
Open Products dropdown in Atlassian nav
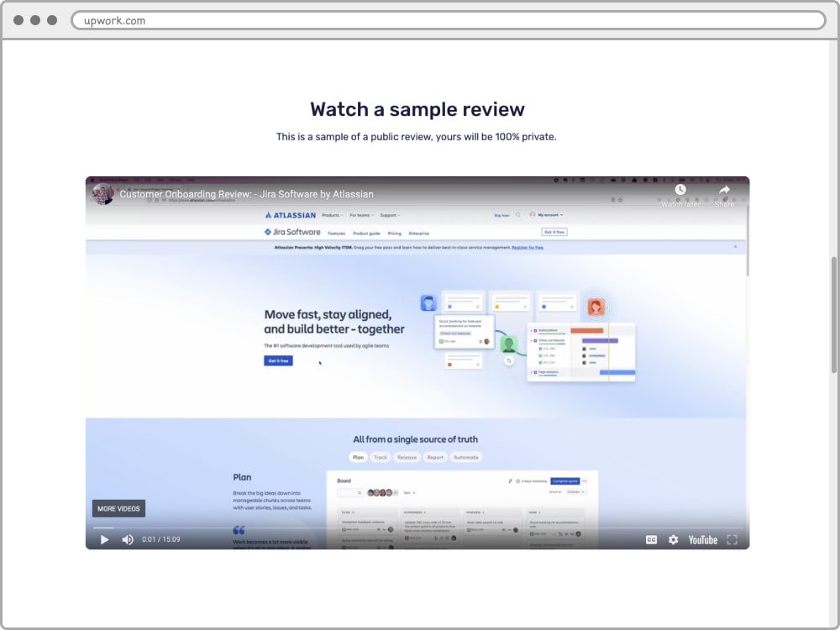(x=332, y=215)
